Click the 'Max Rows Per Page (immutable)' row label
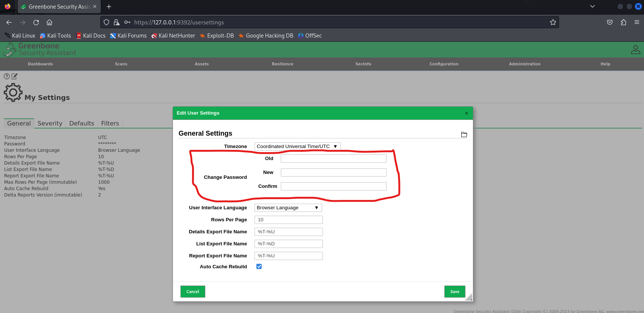Screen dimensions: 644x313 click(41, 182)
